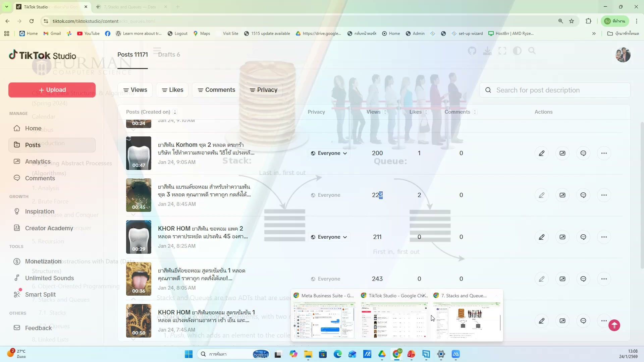
Task: Open Analytics in the sidebar
Action: click(x=38, y=162)
